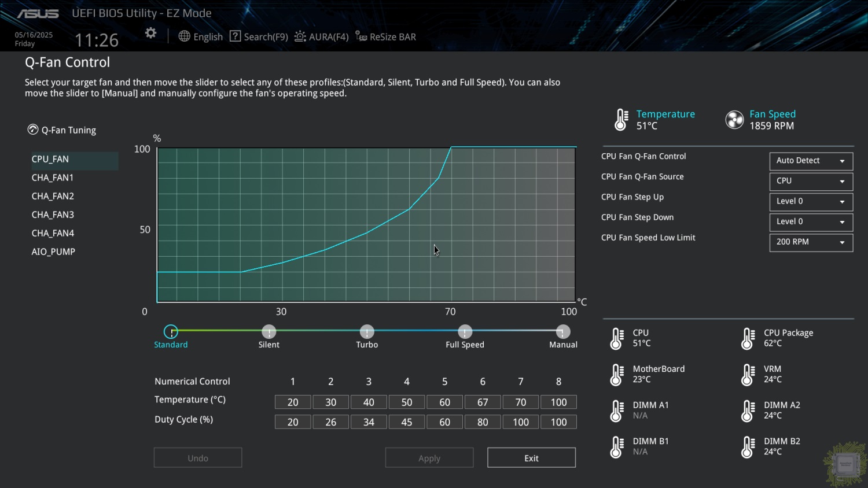Viewport: 868px width, 488px height.
Task: Click the AURA(F4) label
Action: coord(329,36)
